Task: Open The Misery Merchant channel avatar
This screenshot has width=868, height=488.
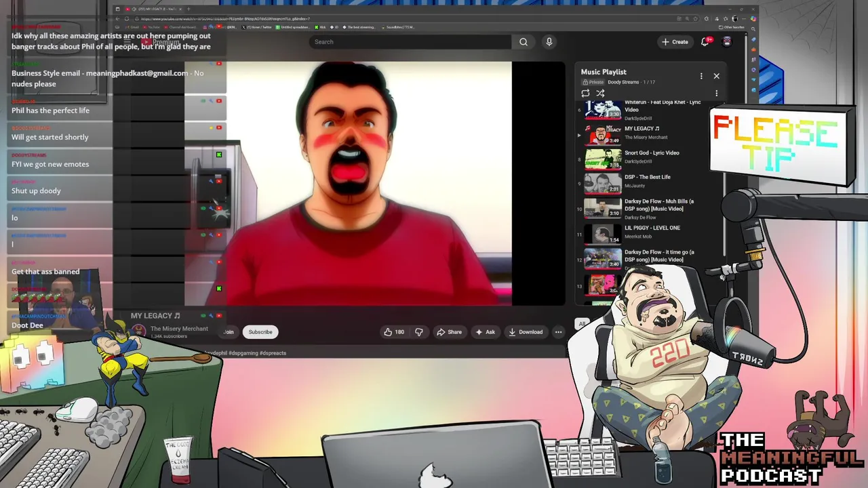Action: tap(139, 331)
